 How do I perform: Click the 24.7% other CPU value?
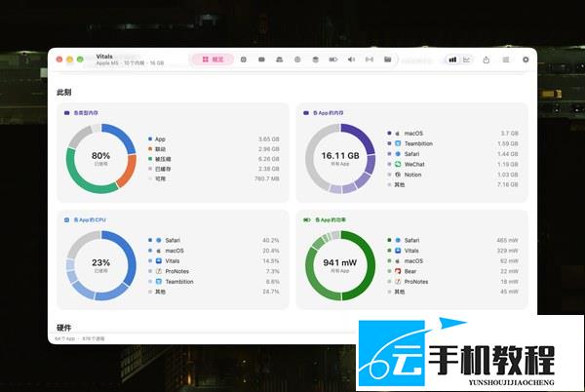[271, 292]
